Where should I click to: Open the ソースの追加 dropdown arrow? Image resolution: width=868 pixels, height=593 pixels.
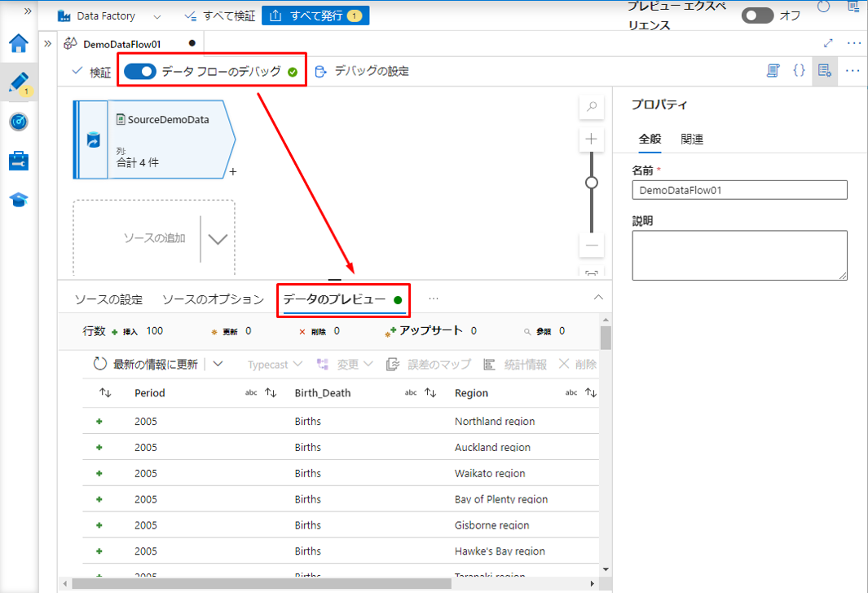218,239
